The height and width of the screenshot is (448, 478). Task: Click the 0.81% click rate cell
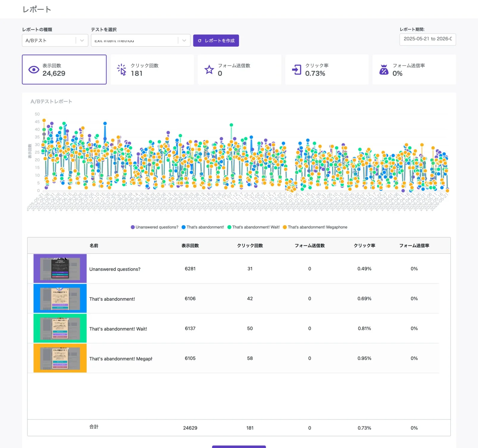click(364, 329)
